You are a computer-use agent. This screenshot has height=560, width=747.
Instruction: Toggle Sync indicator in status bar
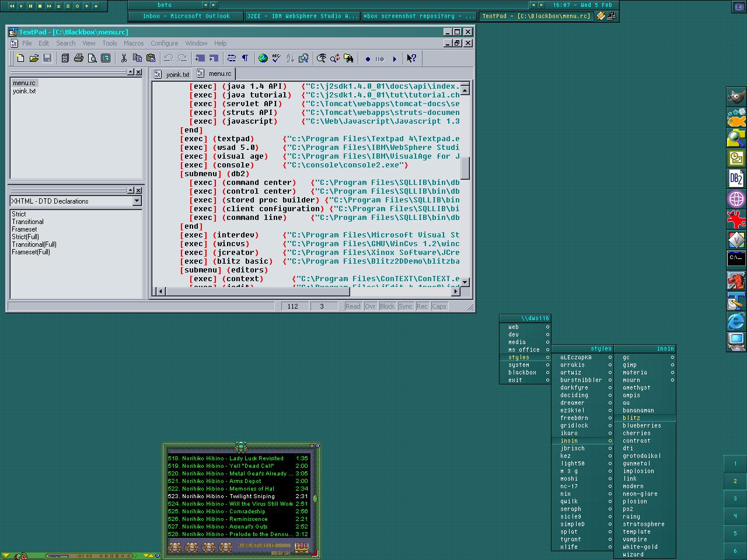(406, 306)
